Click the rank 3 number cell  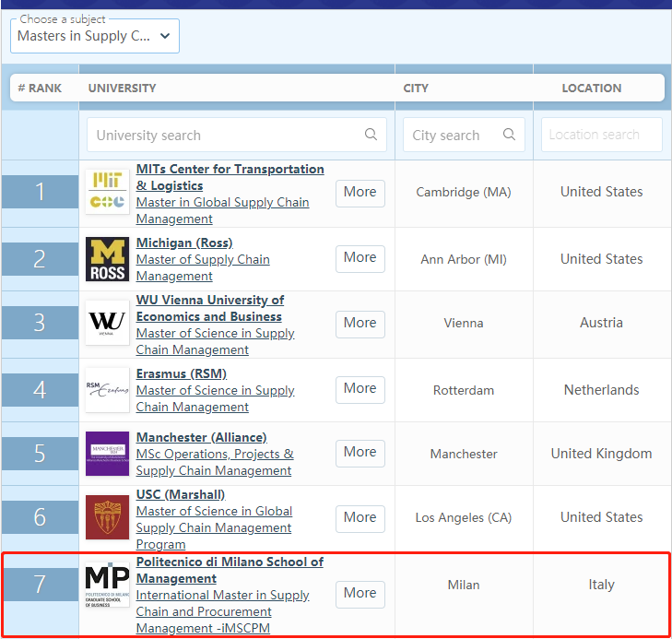pyautogui.click(x=40, y=323)
